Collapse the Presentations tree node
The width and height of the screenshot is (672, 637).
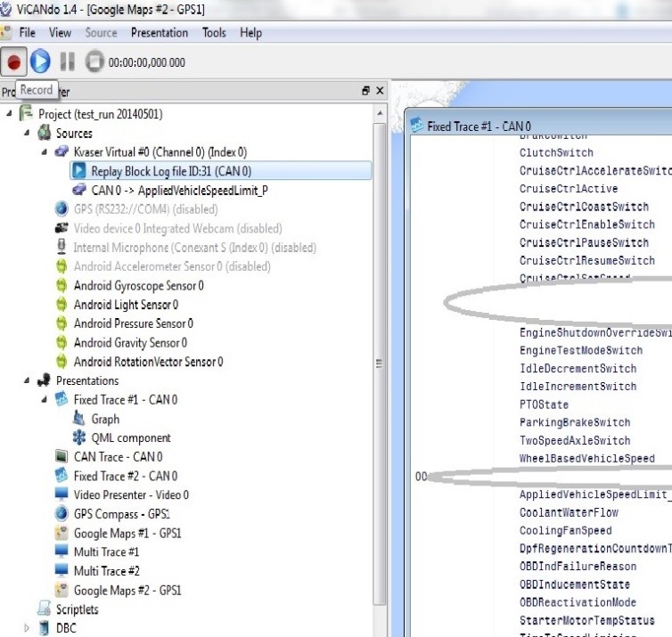(27, 380)
